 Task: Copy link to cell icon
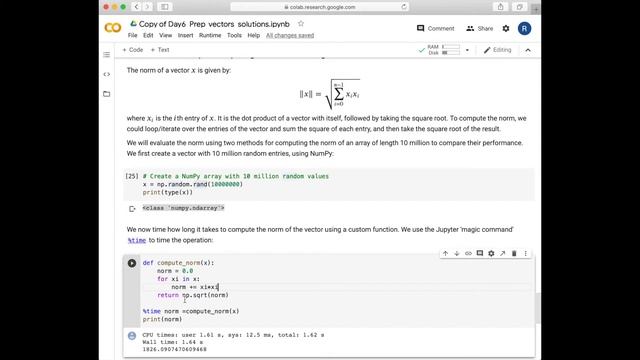pos(468,253)
